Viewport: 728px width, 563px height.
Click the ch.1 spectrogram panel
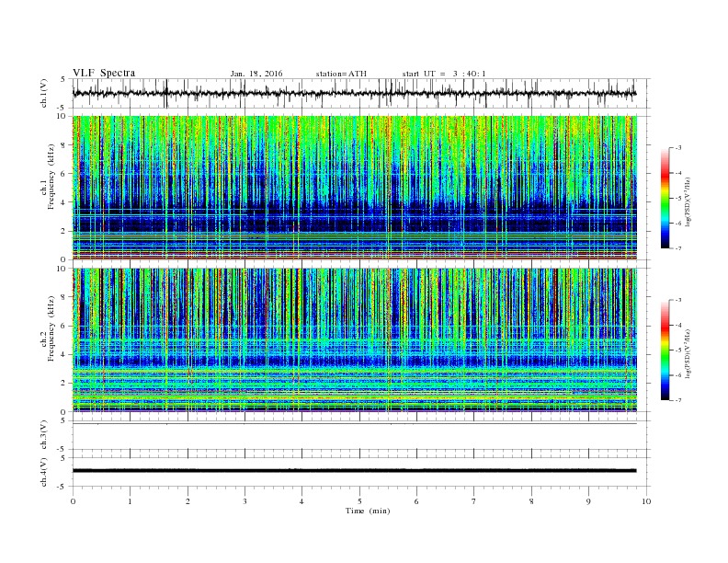coord(355,188)
